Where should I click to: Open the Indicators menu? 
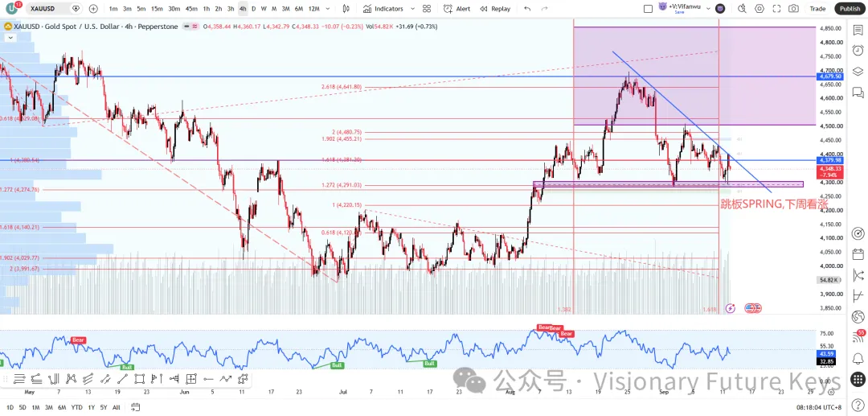pos(383,9)
